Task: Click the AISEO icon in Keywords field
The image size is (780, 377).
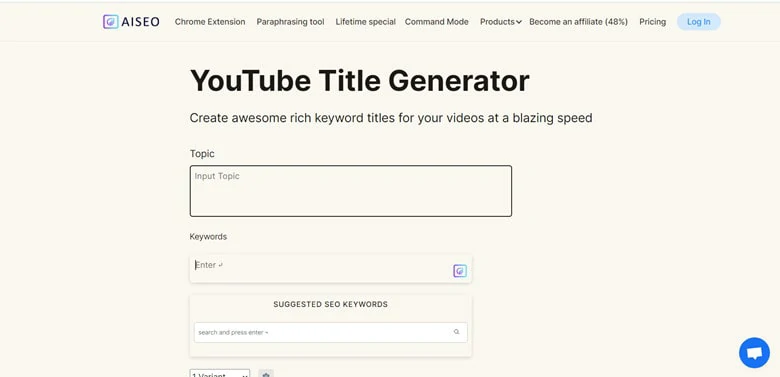Action: tap(460, 271)
